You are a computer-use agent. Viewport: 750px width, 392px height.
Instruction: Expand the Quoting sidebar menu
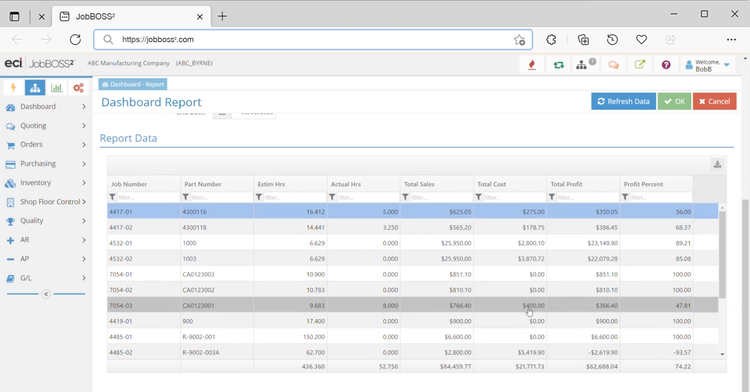(x=46, y=126)
